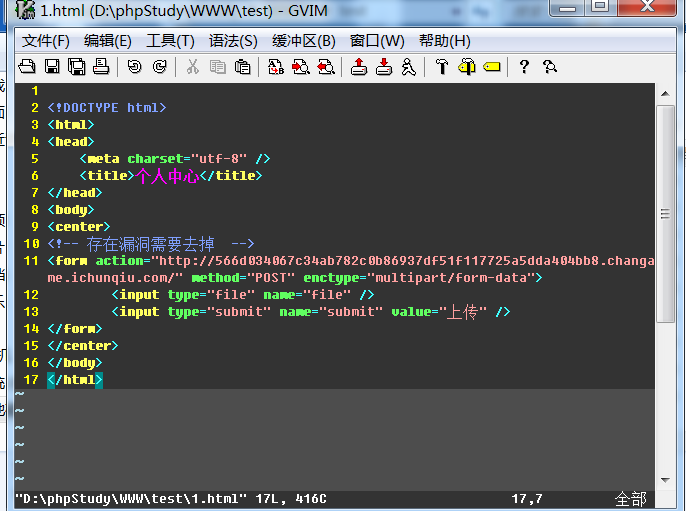This screenshot has width=686, height=511.
Task: Click the vertical scrollbar thumb
Action: coord(665,214)
